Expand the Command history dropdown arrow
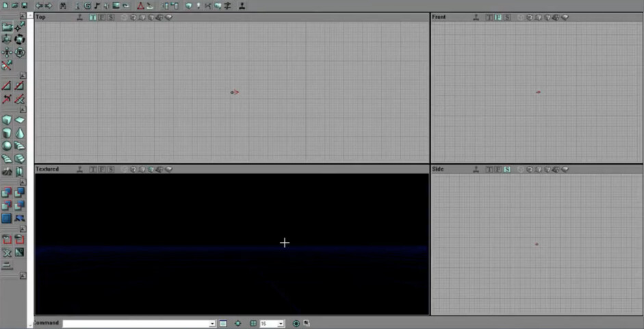Image resolution: width=644 pixels, height=329 pixels. (x=212, y=324)
